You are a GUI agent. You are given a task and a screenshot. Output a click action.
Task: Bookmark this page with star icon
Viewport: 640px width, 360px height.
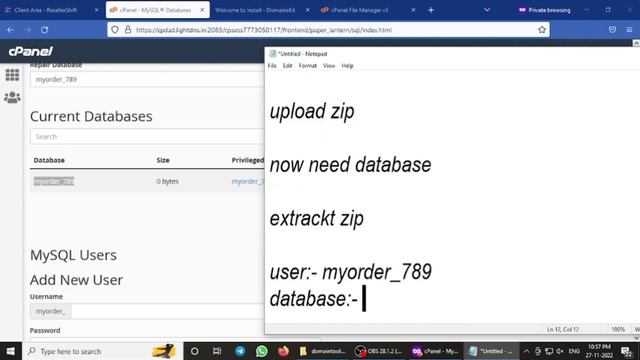[x=542, y=30]
